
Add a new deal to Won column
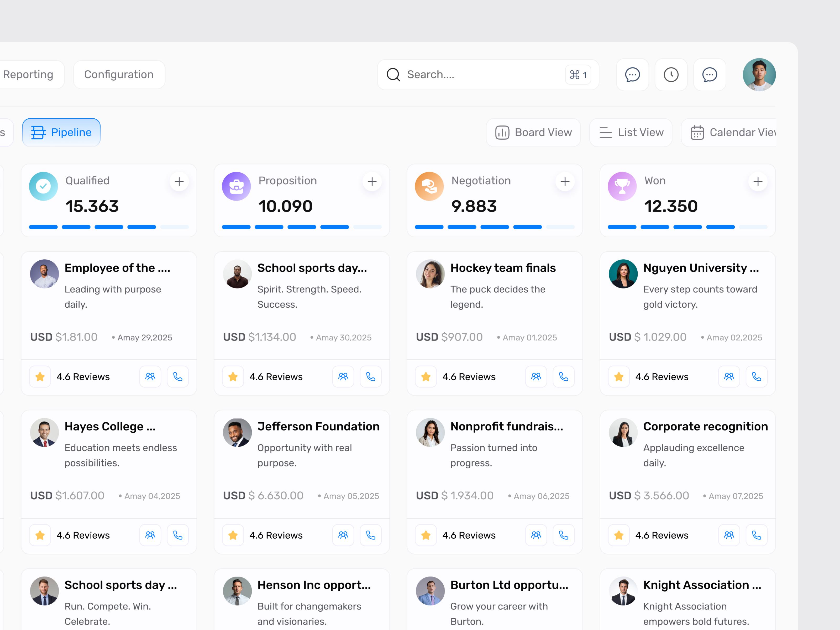pyautogui.click(x=758, y=182)
